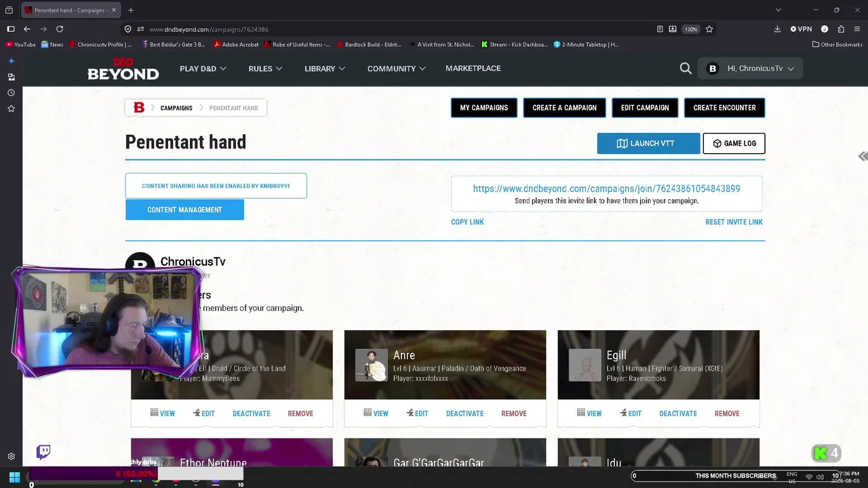Reload the page in the browser
868x488 pixels.
point(60,29)
